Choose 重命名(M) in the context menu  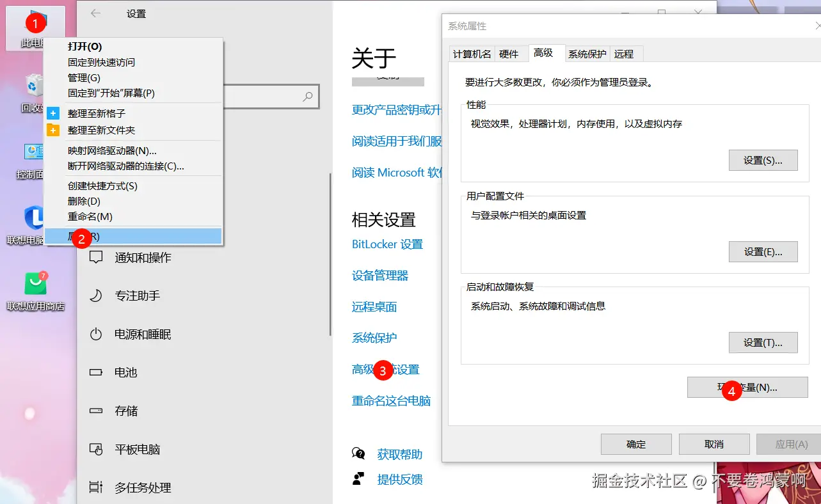pyautogui.click(x=133, y=217)
